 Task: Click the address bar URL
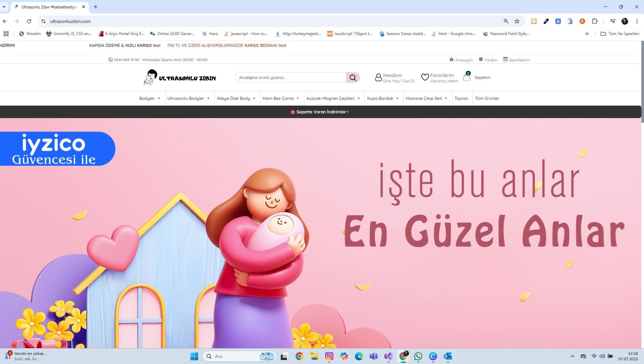(70, 21)
